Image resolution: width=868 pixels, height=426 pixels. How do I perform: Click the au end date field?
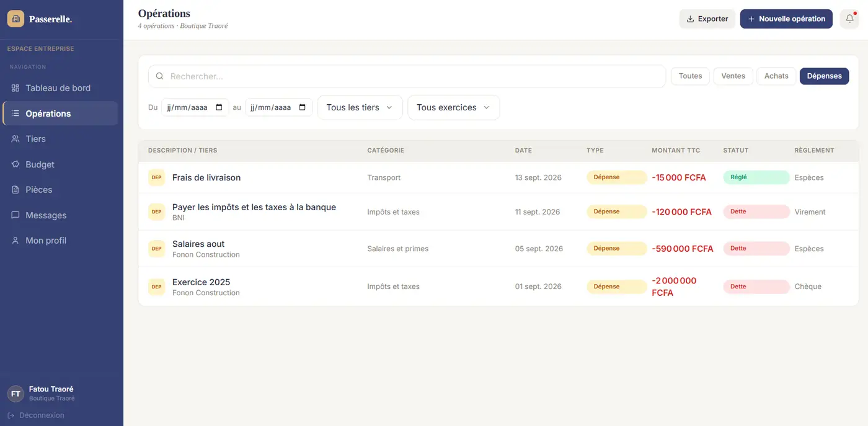279,107
